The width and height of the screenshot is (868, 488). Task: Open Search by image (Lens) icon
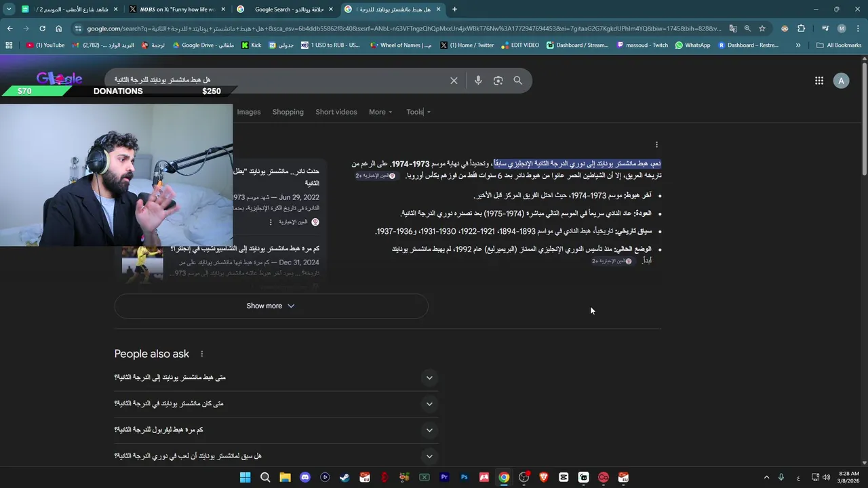[x=498, y=81]
